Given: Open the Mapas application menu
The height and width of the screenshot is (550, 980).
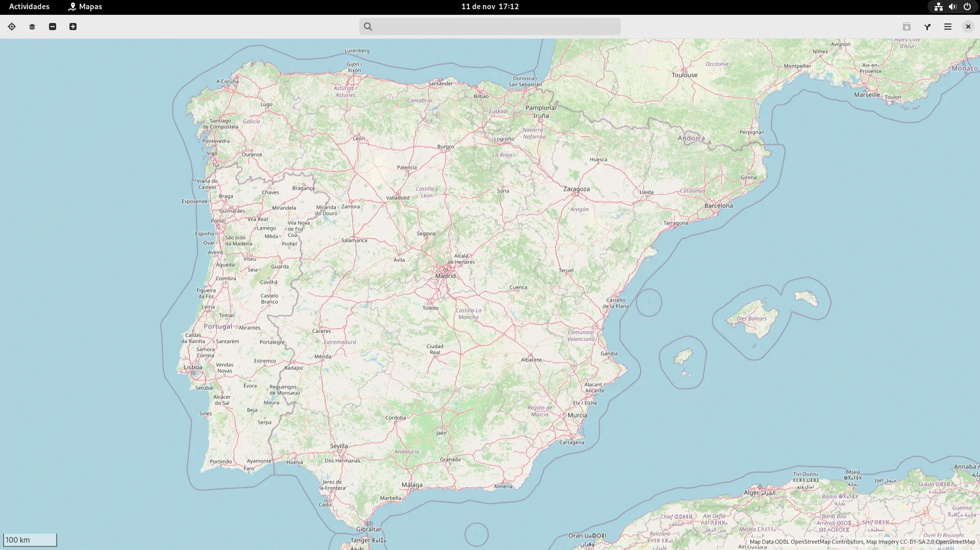Looking at the screenshot, I should 85,7.
